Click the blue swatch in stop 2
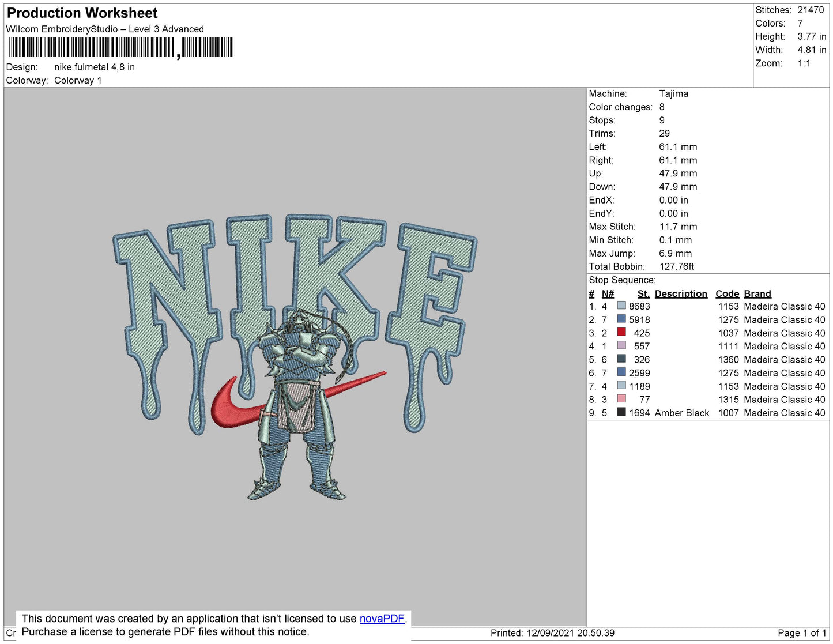Image resolution: width=833 pixels, height=644 pixels. (x=621, y=319)
